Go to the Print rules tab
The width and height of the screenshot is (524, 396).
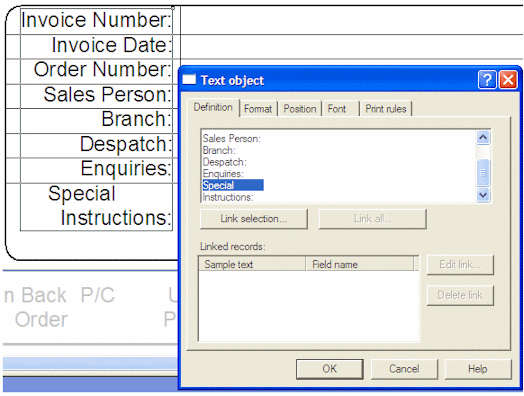(386, 109)
